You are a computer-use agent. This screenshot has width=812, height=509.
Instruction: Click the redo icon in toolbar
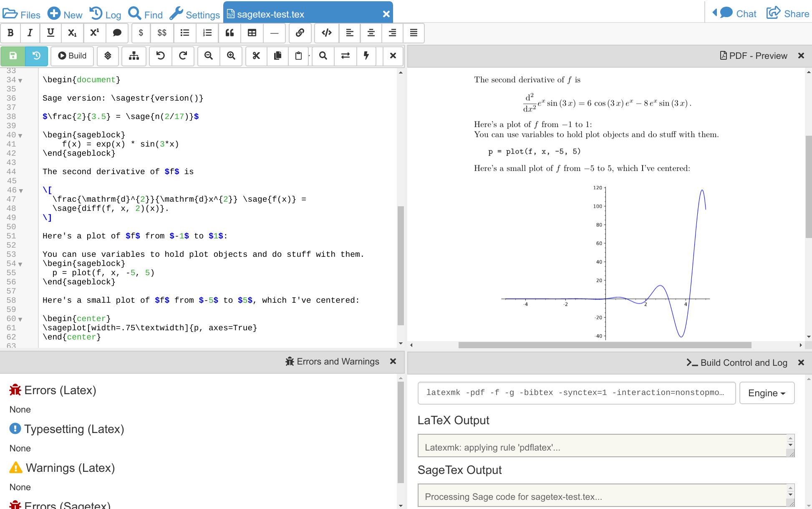coord(183,56)
